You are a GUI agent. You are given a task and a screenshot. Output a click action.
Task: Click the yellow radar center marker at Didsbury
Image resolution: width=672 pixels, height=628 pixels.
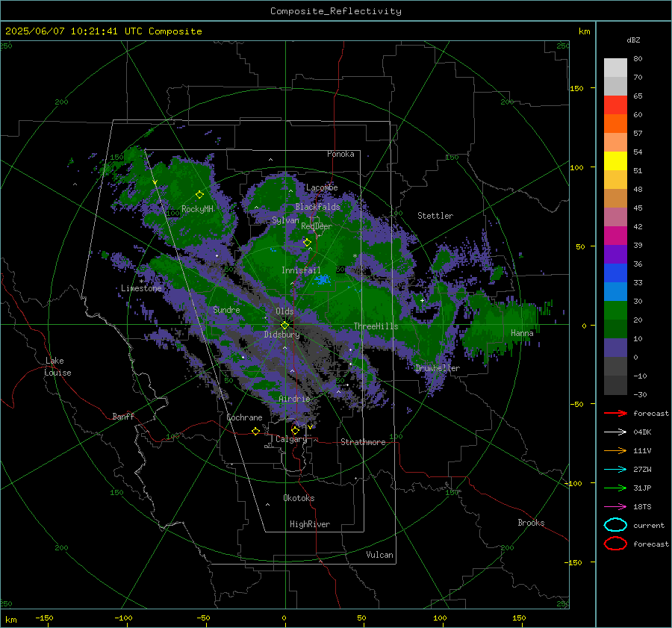[x=284, y=325]
